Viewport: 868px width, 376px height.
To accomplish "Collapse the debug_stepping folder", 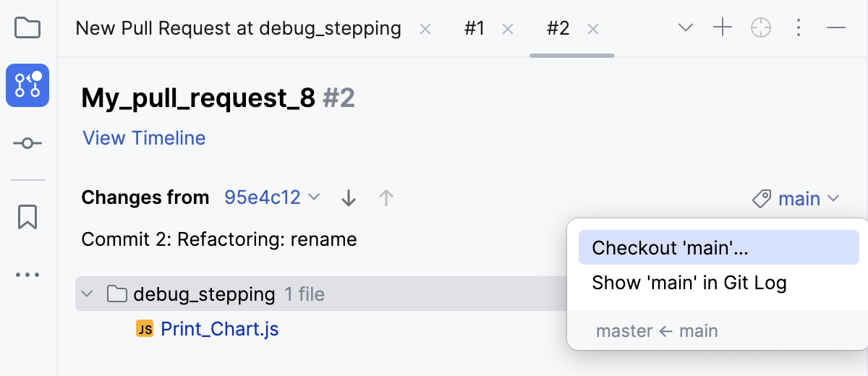I will click(88, 294).
